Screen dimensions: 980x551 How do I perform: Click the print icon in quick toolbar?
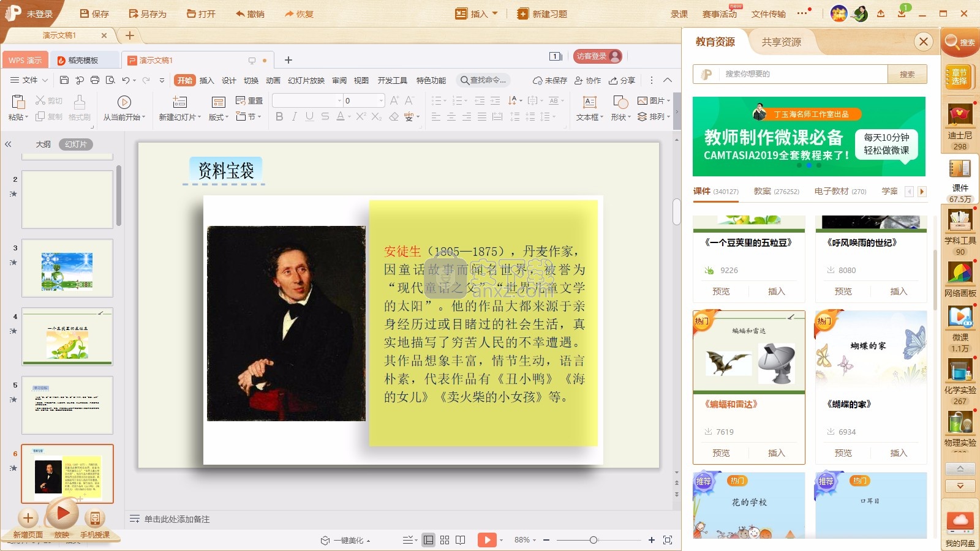[x=94, y=80]
